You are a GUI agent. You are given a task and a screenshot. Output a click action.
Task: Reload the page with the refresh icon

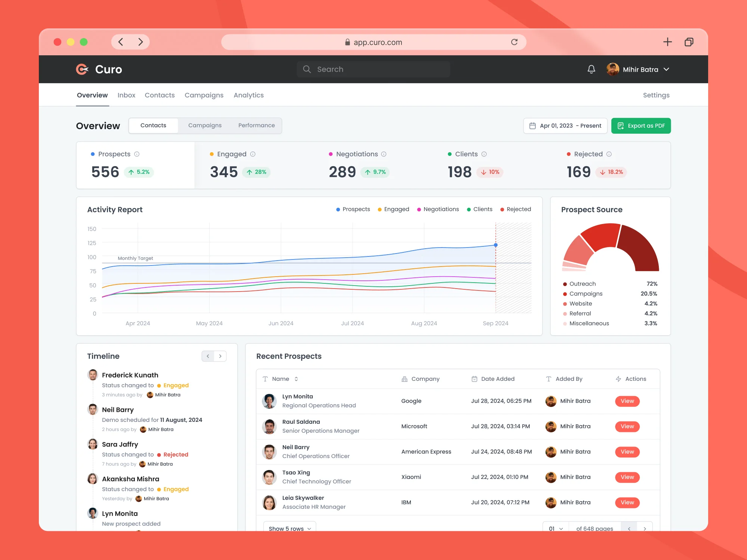pos(514,42)
